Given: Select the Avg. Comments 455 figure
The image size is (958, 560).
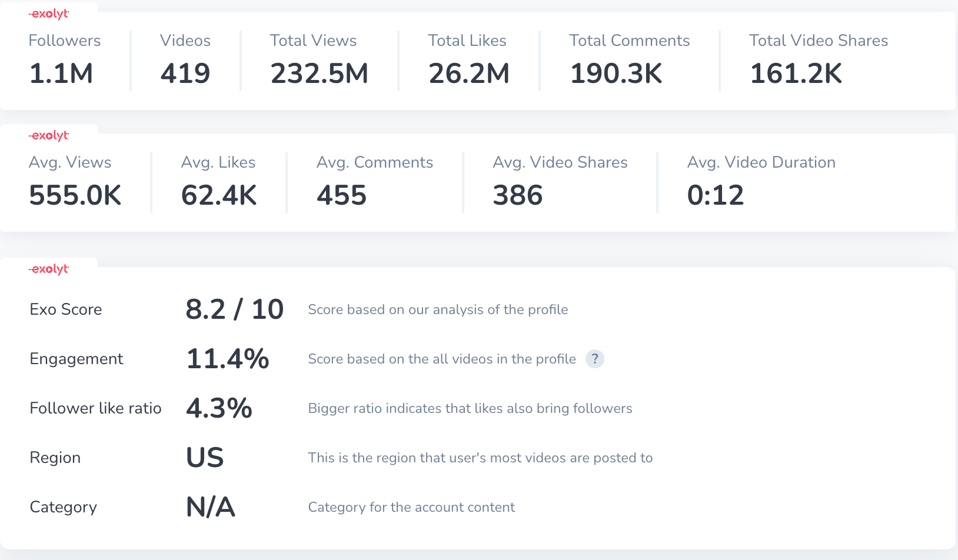Looking at the screenshot, I should point(342,195).
